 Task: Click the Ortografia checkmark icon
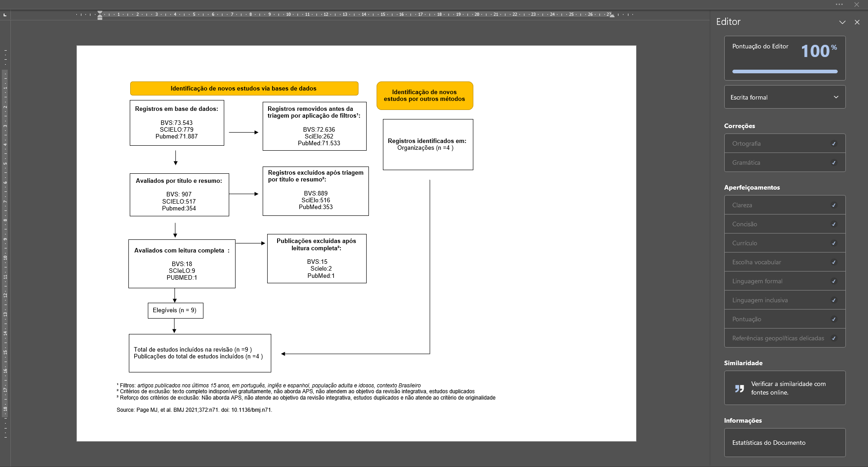pos(834,143)
